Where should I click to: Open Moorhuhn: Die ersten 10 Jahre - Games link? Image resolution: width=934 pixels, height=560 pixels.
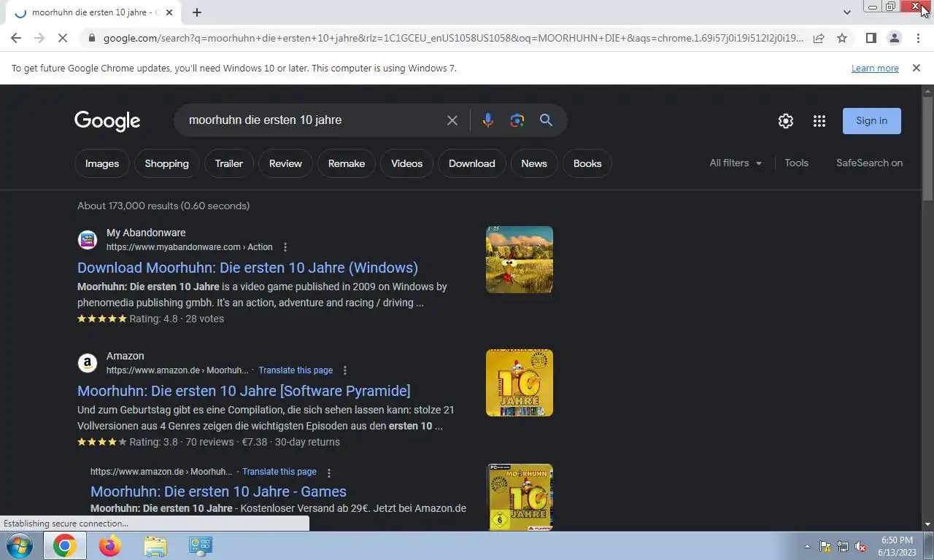218,491
